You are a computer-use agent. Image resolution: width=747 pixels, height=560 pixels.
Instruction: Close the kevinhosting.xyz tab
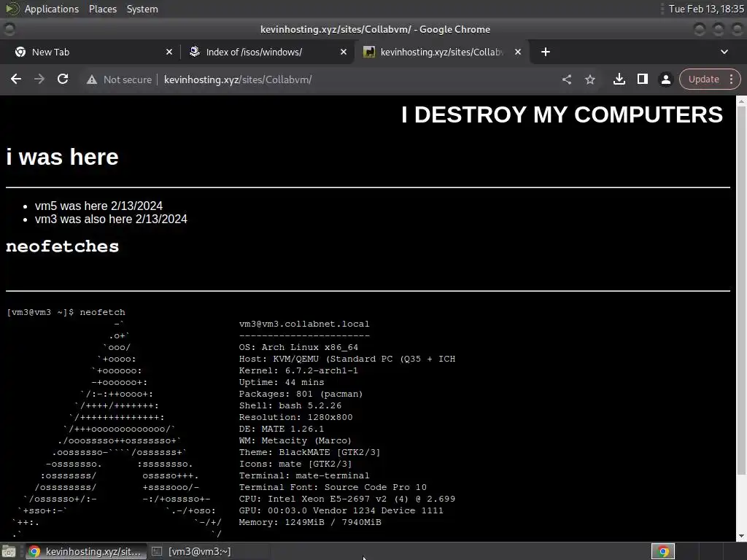point(518,52)
